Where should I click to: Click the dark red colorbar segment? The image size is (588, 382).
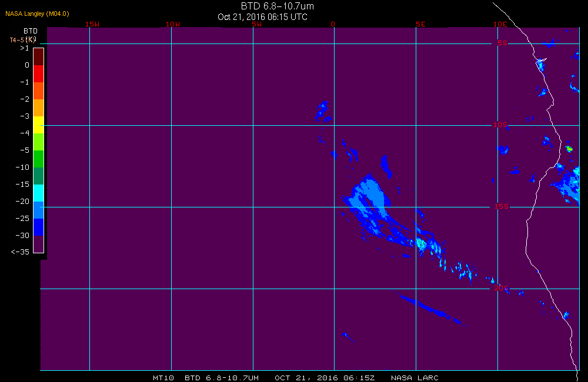39,57
